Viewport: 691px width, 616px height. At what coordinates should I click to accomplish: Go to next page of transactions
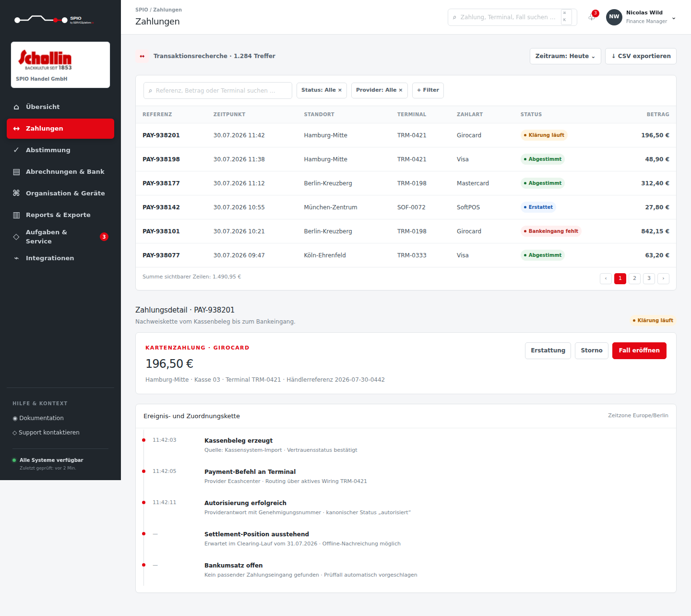click(663, 278)
